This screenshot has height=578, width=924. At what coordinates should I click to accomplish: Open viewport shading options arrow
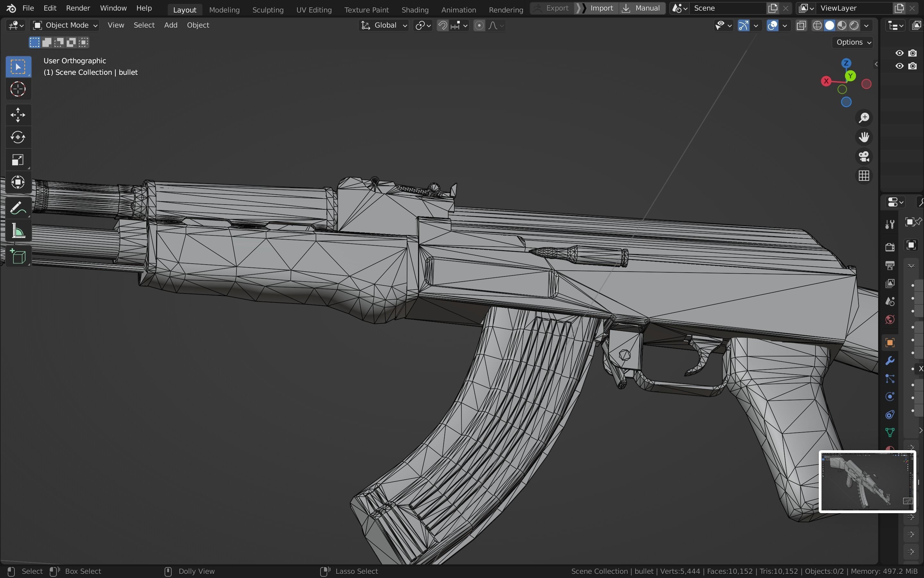(867, 26)
